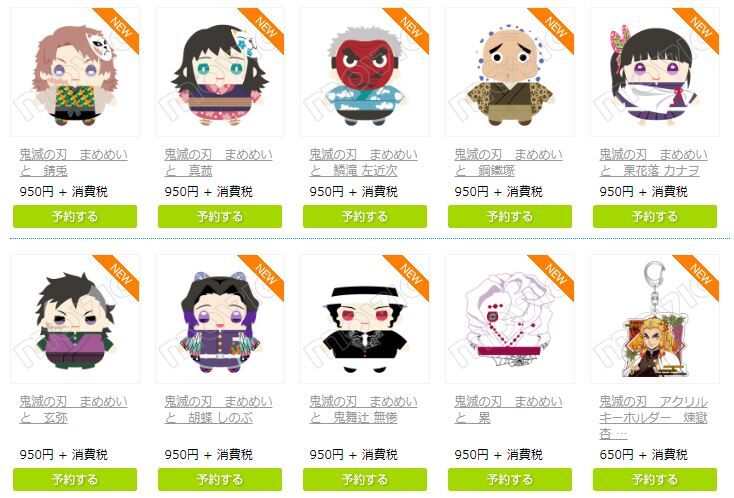The image size is (734, 498).
Task: Open the red tengu mask plush thumbnail
Action: (x=365, y=72)
